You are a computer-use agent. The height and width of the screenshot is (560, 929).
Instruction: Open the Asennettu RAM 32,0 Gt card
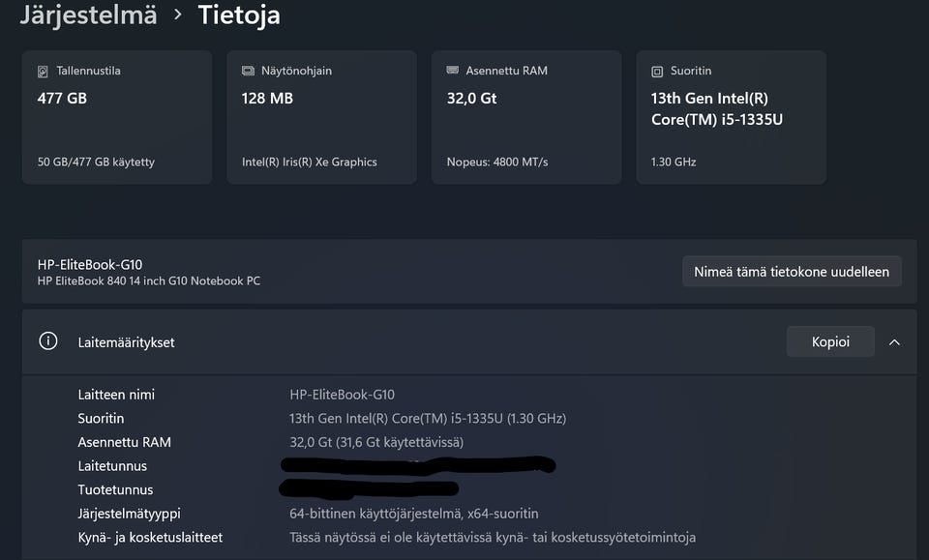526,117
